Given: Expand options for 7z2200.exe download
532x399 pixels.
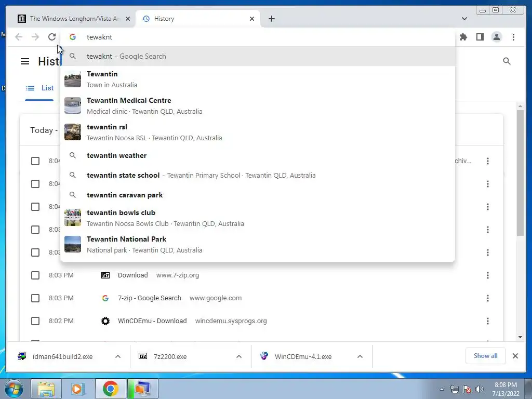Looking at the screenshot, I should pyautogui.click(x=239, y=356).
